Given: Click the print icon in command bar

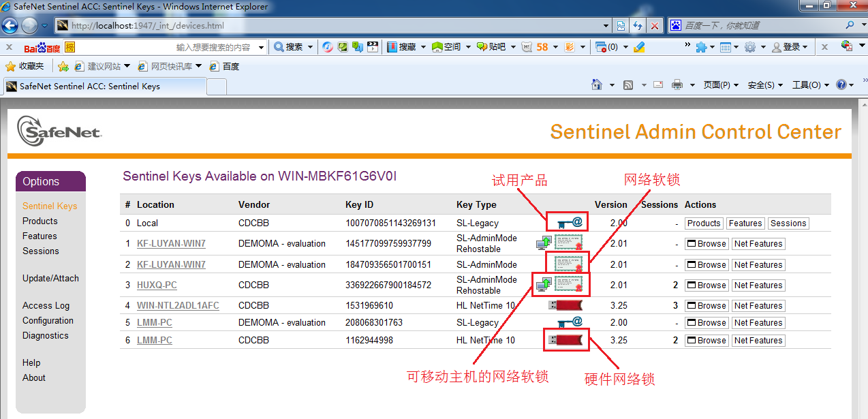Looking at the screenshot, I should coord(677,85).
